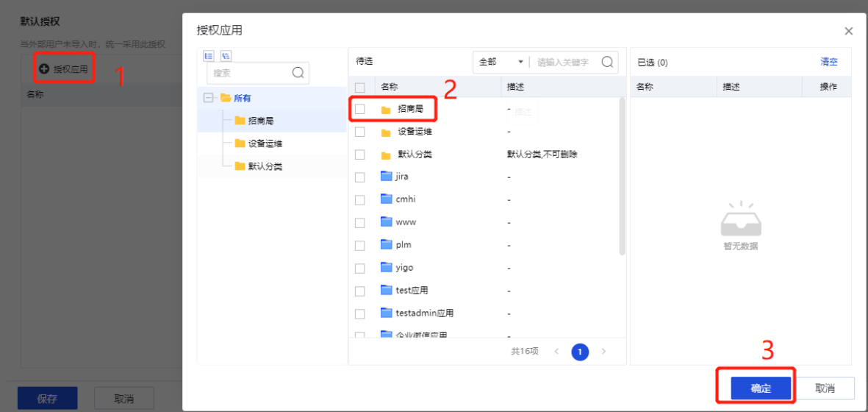868x412 pixels.
Task: Click 清空 to clear selected items
Action: tap(828, 63)
